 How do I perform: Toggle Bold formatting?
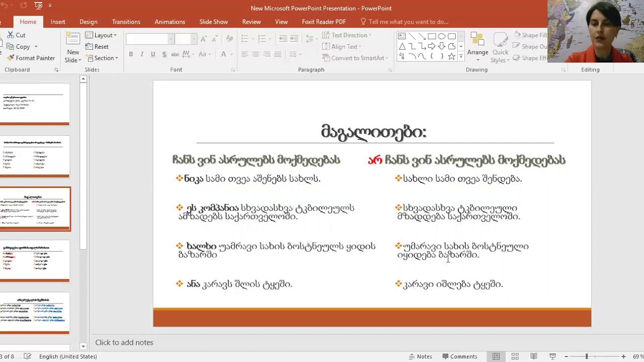pos(131,54)
